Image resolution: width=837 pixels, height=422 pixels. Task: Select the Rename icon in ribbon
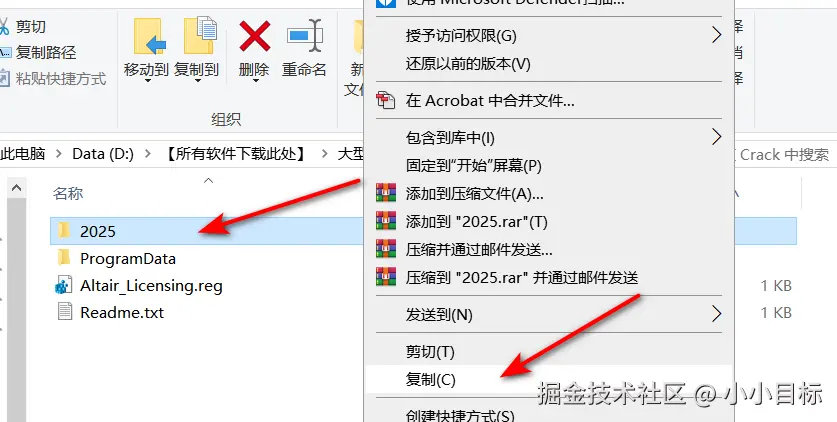pos(305,36)
